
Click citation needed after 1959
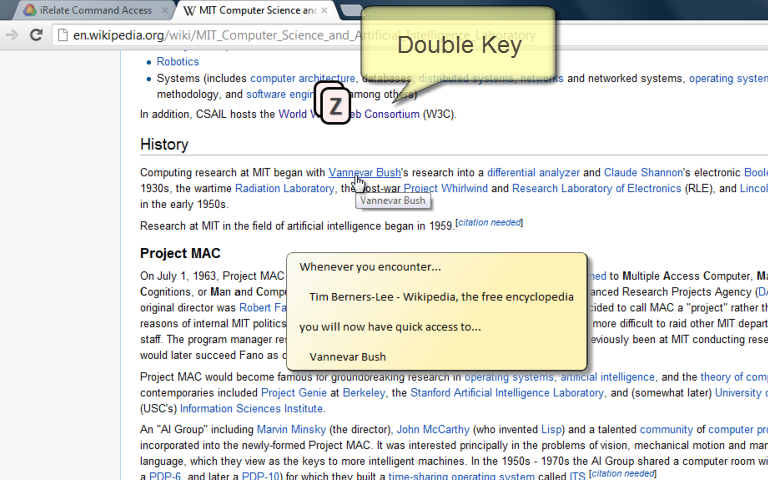(x=489, y=223)
